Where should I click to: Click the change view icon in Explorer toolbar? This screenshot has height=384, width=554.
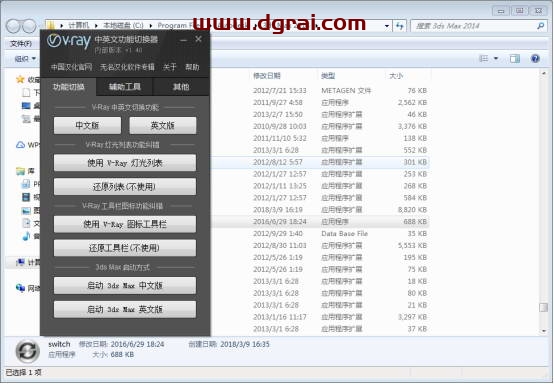[x=483, y=59]
